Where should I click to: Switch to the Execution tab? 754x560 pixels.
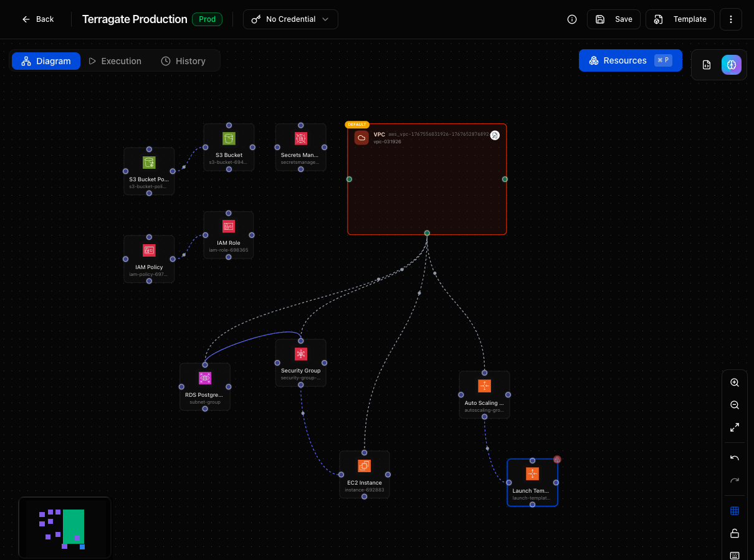click(115, 60)
